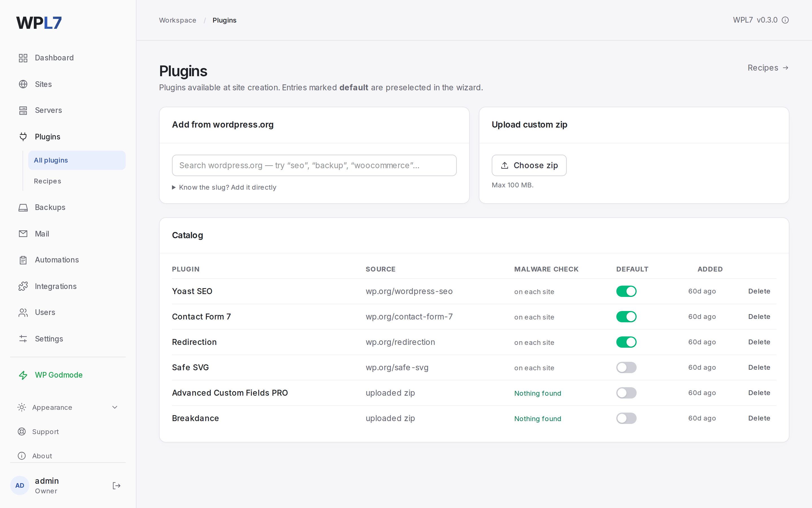The image size is (812, 508).
Task: Click the Dashboard grid icon
Action: 23,58
